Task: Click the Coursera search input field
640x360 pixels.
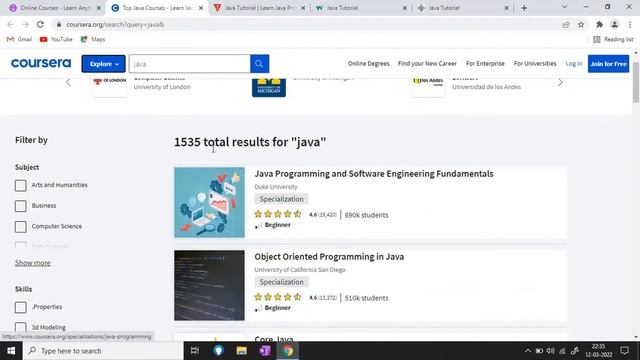Action: point(190,64)
